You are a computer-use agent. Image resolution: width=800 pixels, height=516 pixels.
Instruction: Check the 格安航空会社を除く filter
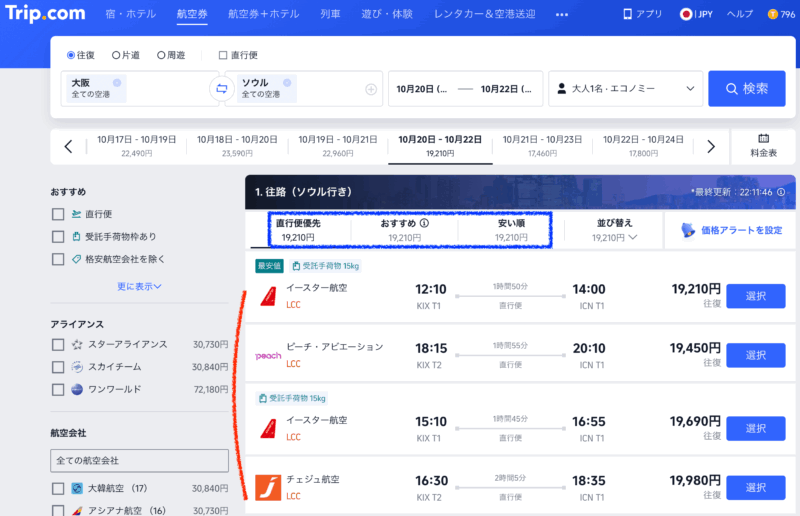point(58,259)
